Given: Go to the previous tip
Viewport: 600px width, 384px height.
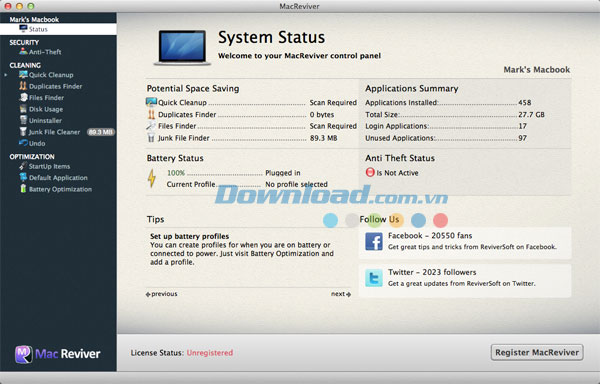Looking at the screenshot, I should tap(161, 294).
